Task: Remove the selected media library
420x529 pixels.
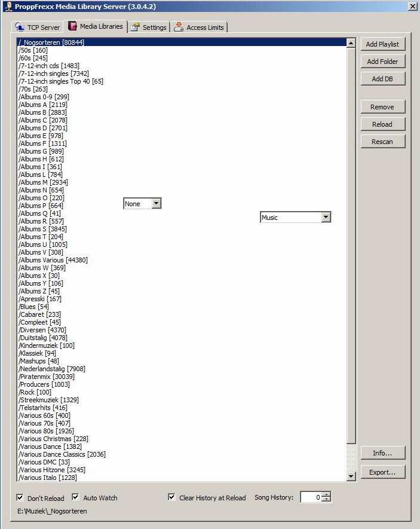Action: click(382, 107)
